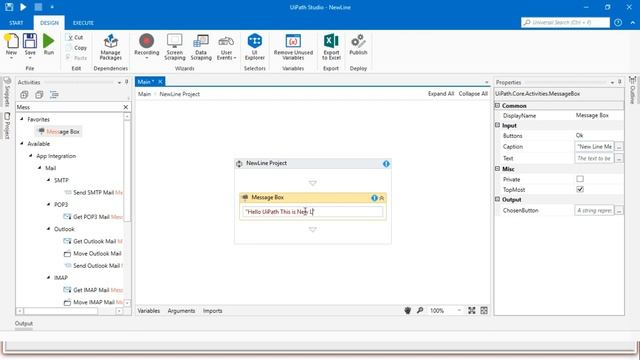This screenshot has height=360, width=640.
Task: Run the workflow with green Run icon
Action: pyautogui.click(x=49, y=41)
